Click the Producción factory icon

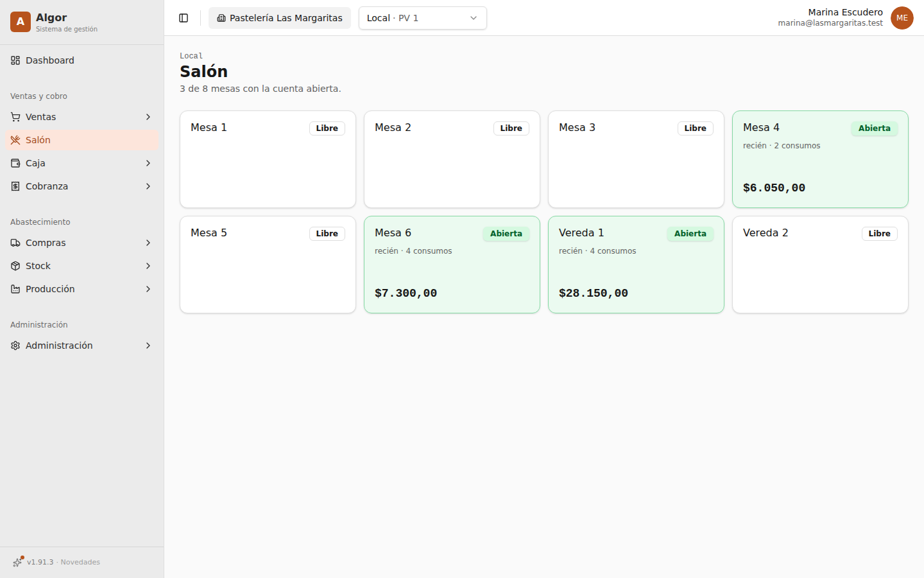(x=15, y=289)
